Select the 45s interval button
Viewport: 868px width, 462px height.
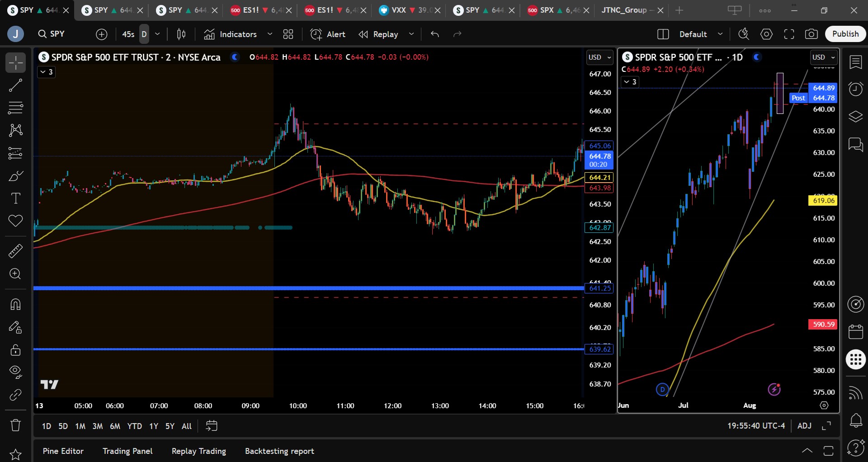[x=128, y=34]
